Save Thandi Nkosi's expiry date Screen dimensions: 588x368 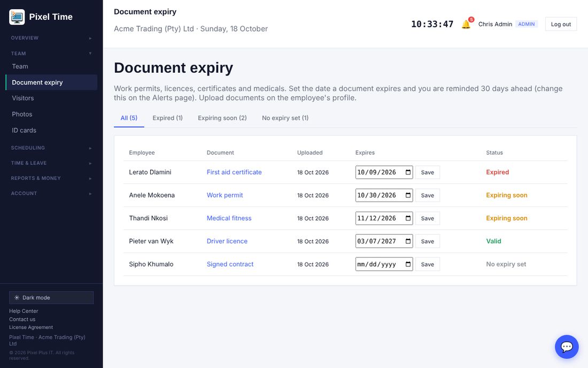click(428, 218)
